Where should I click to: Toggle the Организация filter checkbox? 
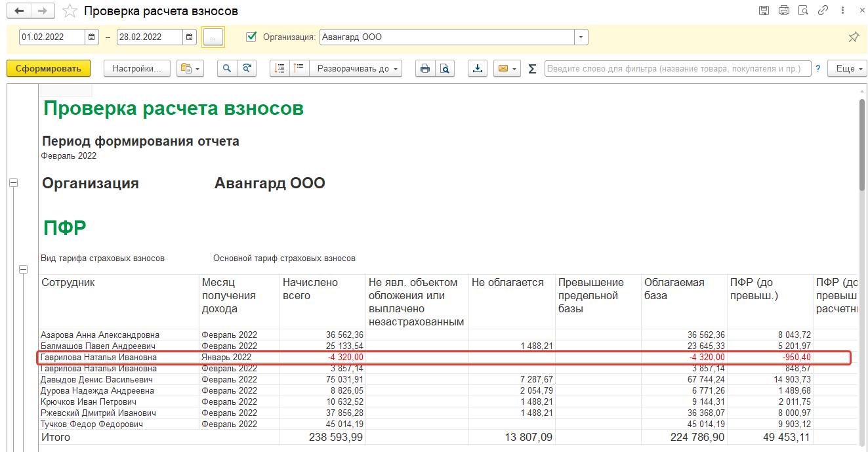251,37
